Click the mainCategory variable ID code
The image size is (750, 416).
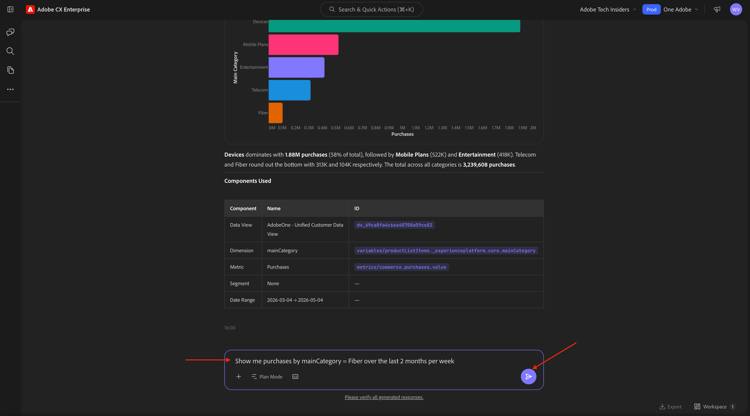446,251
